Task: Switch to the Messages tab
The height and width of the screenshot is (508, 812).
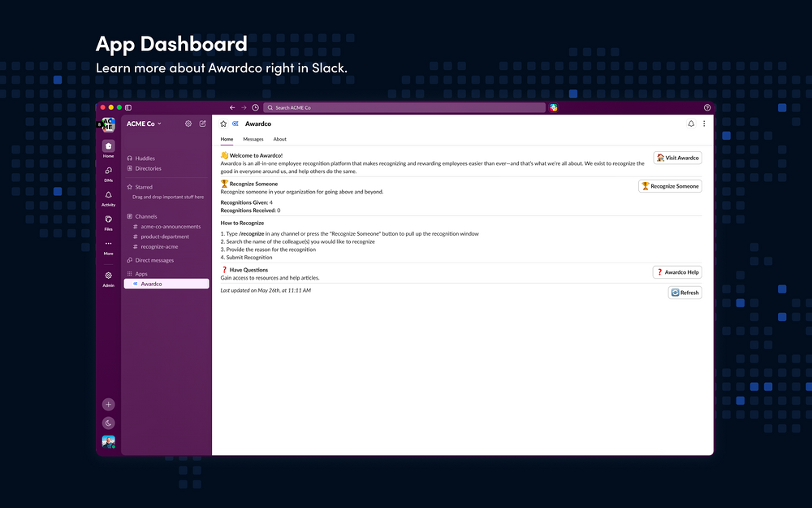Action: 253,139
